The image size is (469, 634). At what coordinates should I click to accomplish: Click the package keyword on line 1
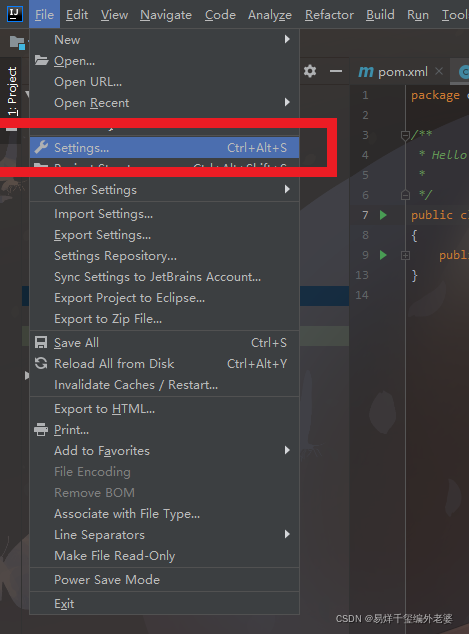[x=435, y=95]
